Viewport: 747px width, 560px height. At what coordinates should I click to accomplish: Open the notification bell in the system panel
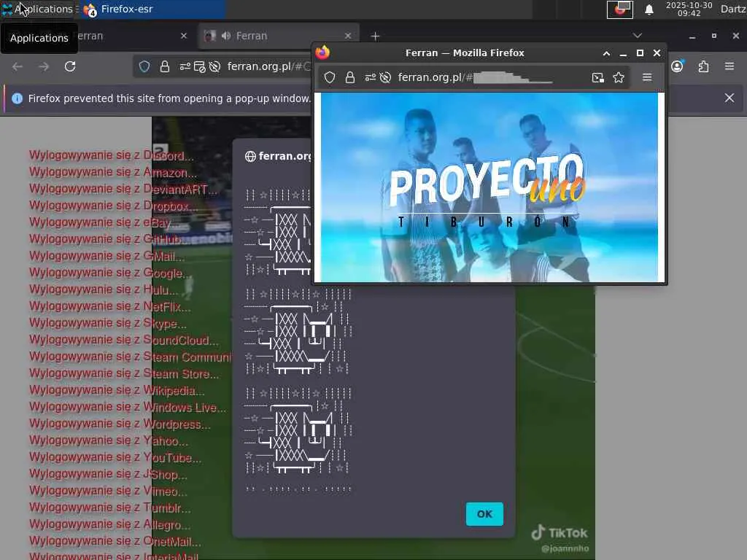tap(649, 9)
